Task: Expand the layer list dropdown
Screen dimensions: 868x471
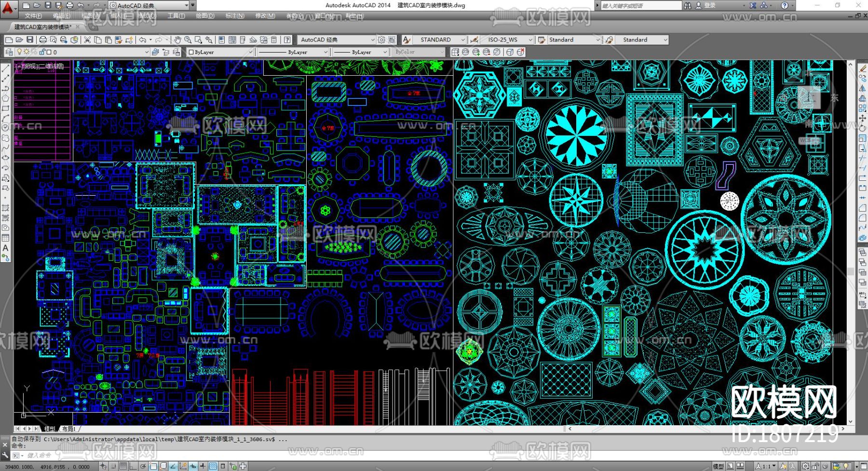Action: click(x=147, y=52)
